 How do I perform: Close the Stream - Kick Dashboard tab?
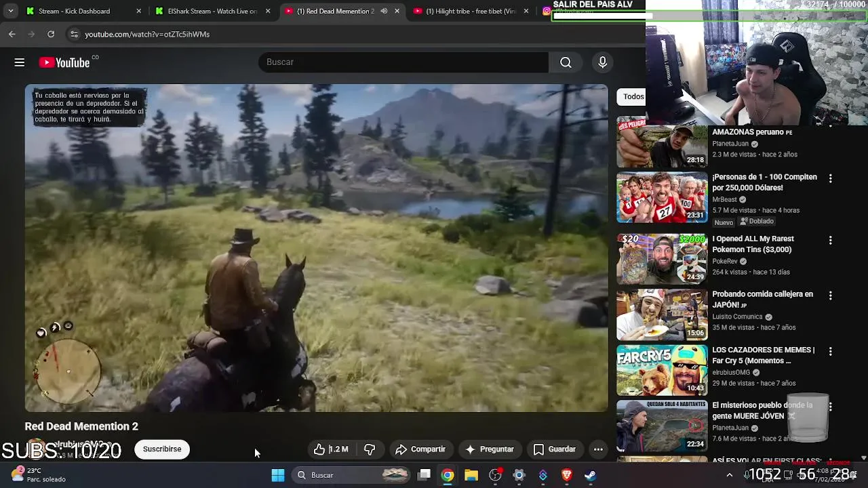139,11
